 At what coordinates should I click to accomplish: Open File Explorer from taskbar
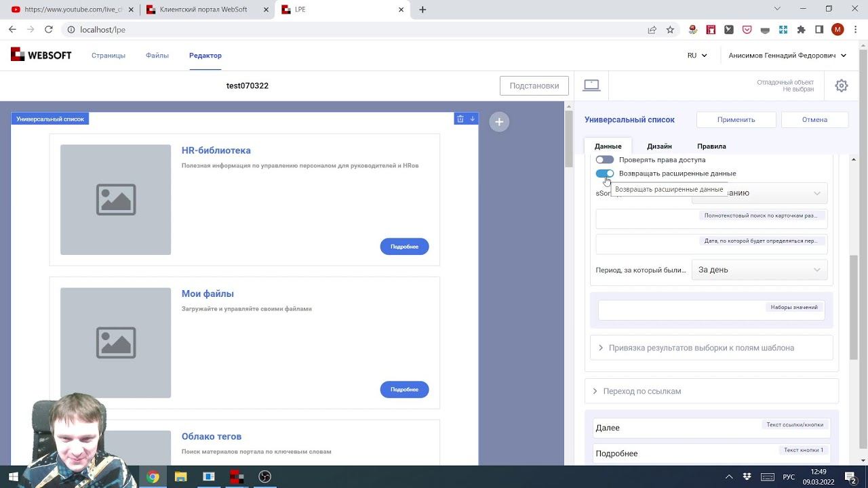point(180,476)
